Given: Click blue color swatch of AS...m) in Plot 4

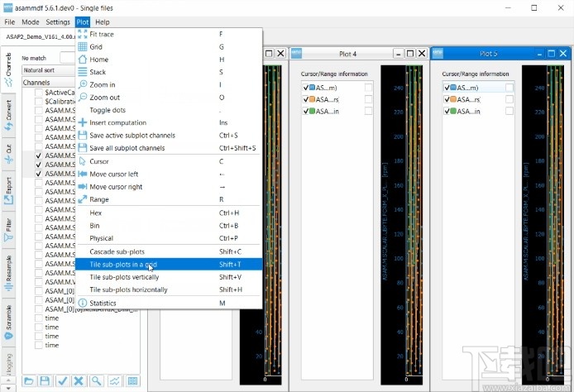Looking at the screenshot, I should click(x=313, y=88).
